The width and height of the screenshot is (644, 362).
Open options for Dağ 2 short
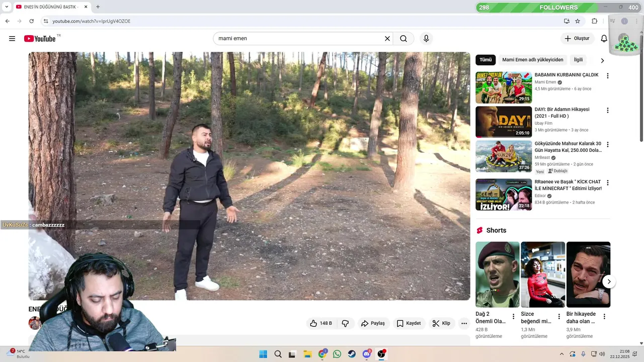(513, 317)
